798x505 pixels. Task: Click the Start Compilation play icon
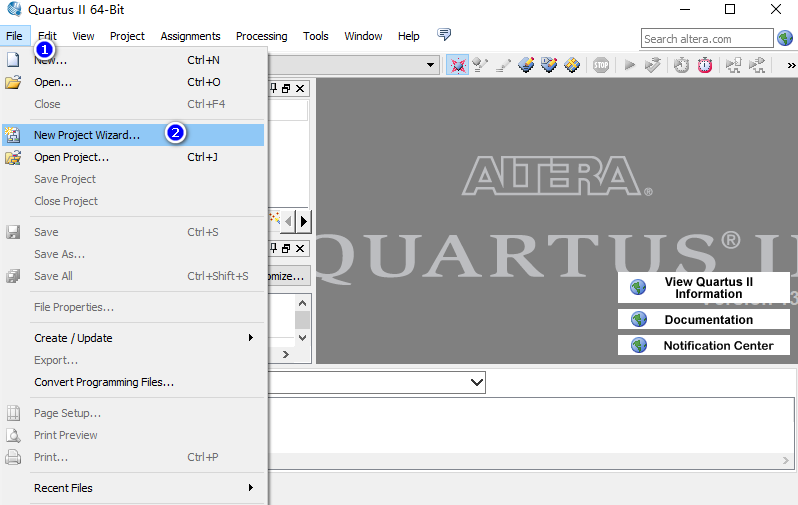630,65
